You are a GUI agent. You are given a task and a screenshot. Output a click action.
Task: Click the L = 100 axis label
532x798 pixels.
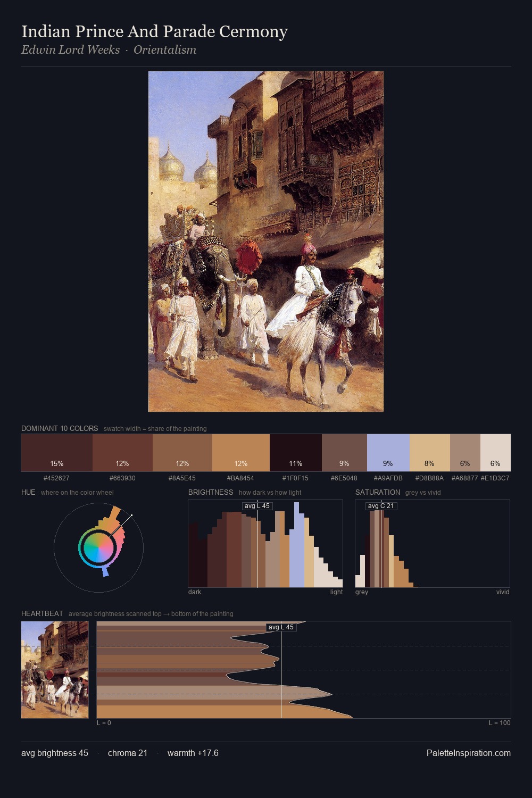[500, 723]
